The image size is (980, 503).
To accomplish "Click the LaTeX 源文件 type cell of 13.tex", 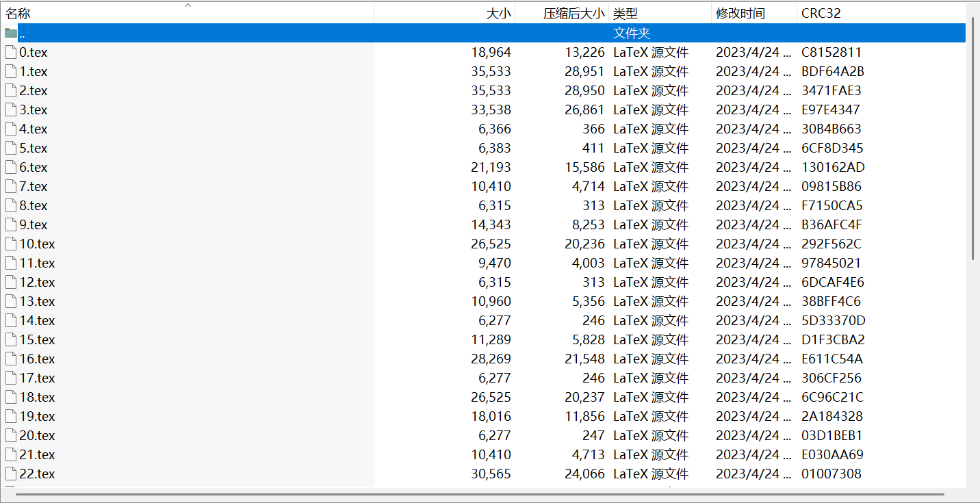I will tap(651, 301).
